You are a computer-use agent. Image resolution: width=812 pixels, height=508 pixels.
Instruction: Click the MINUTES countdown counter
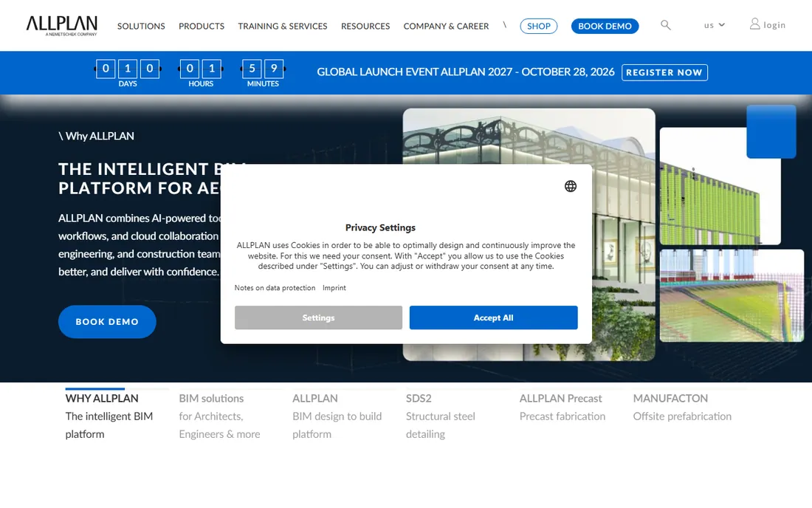pos(263,73)
